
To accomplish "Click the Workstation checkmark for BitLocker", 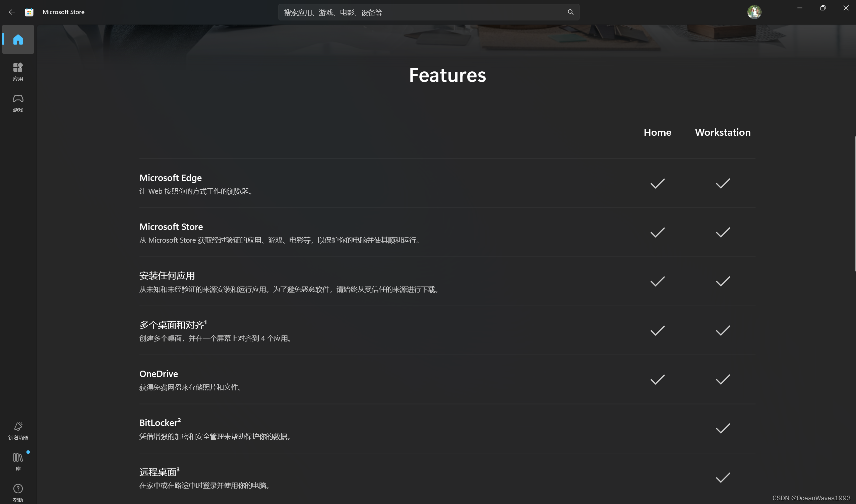I will [723, 428].
